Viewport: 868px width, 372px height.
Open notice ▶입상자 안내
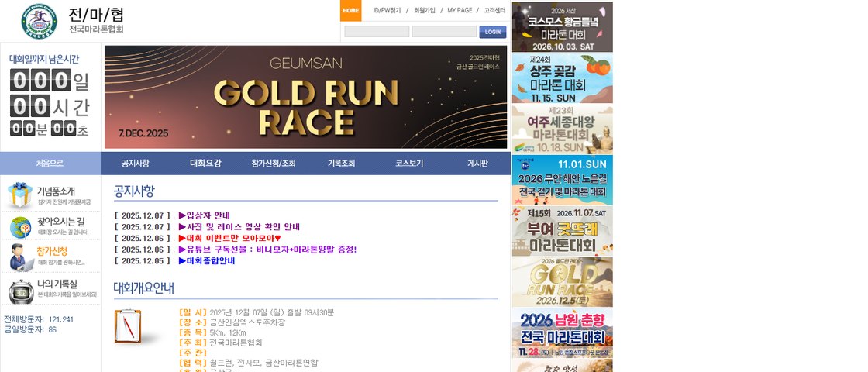(x=205, y=215)
